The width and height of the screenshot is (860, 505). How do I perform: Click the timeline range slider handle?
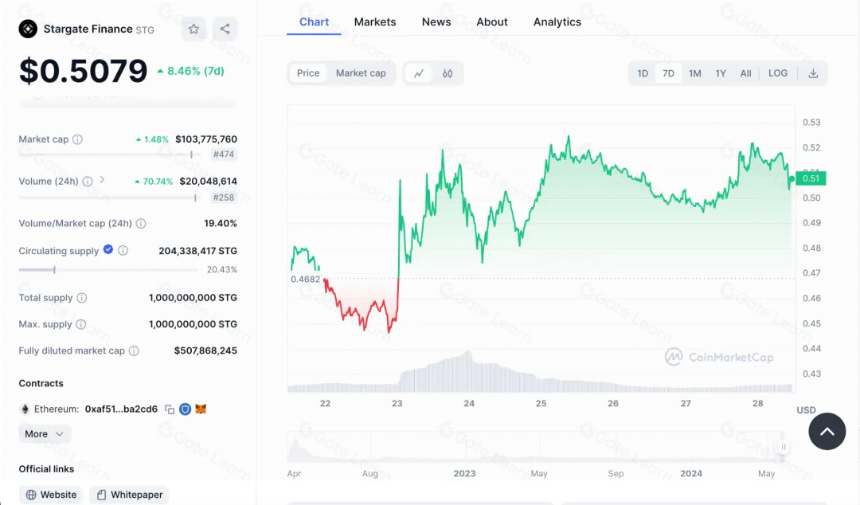click(x=783, y=447)
